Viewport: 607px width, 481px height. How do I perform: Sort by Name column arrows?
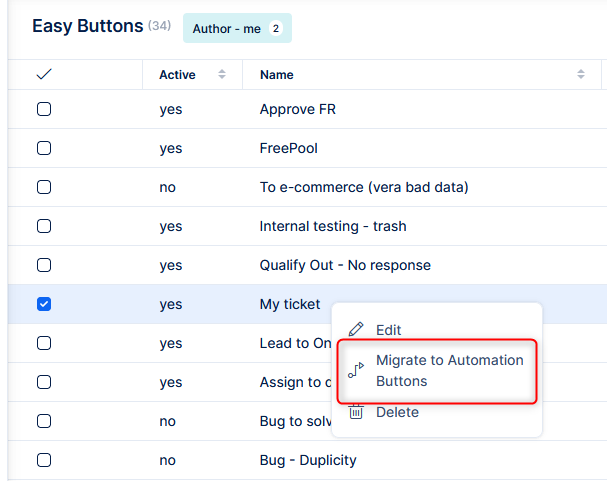581,75
